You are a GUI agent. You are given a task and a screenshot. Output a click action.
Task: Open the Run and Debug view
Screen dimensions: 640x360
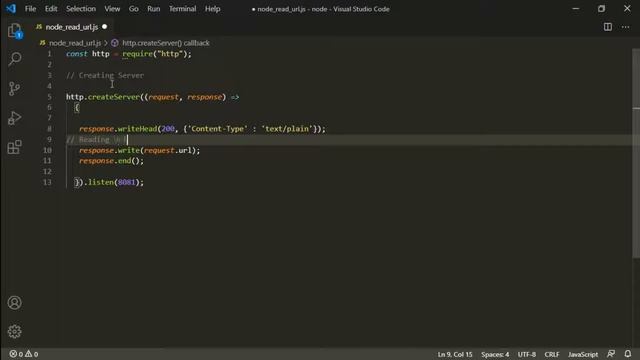click(15, 118)
